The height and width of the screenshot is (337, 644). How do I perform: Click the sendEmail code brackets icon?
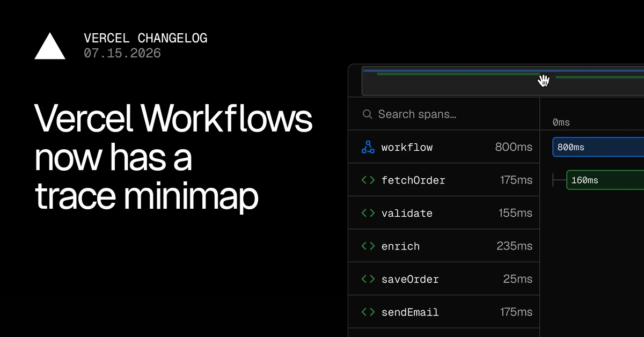coord(368,312)
